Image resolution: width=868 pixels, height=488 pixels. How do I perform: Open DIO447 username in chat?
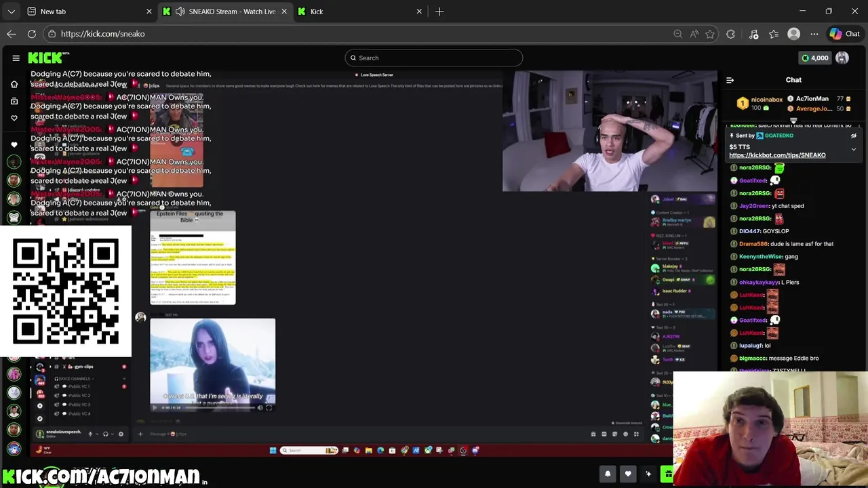click(750, 231)
